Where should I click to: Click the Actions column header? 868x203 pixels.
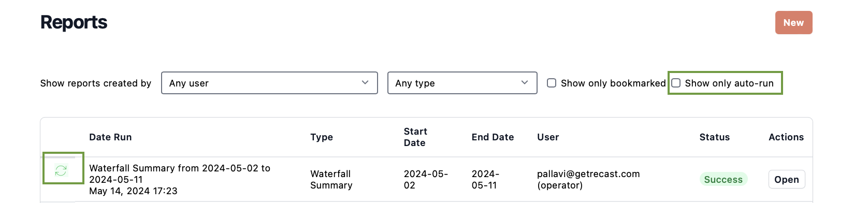coord(786,137)
